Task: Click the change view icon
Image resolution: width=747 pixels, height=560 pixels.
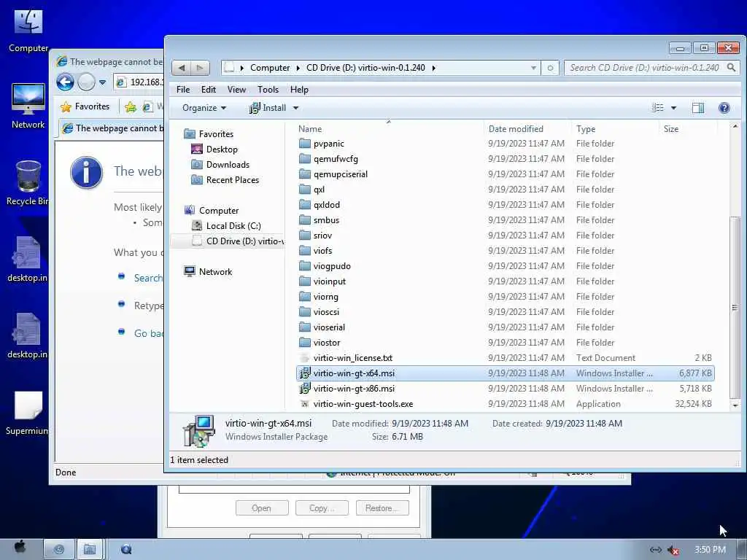Action: point(657,108)
